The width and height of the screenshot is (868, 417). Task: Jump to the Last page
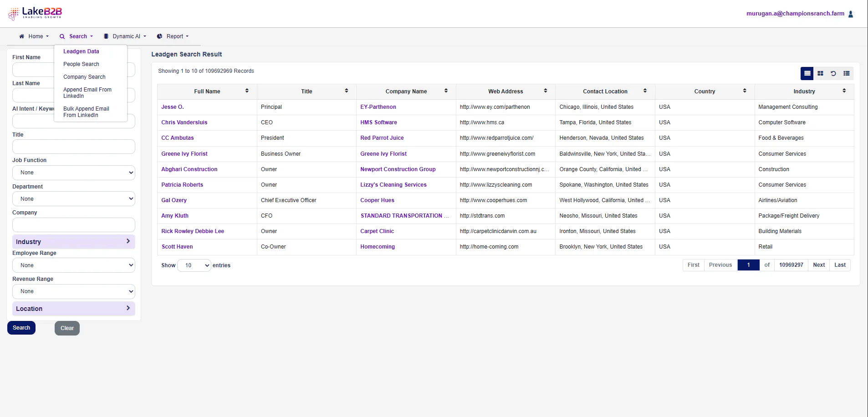tap(840, 265)
